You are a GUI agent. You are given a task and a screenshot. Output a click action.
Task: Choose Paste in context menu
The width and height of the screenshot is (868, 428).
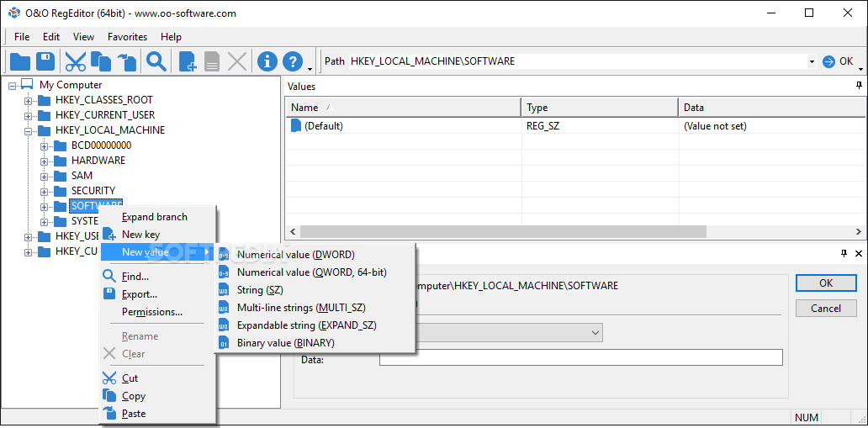coord(157,414)
